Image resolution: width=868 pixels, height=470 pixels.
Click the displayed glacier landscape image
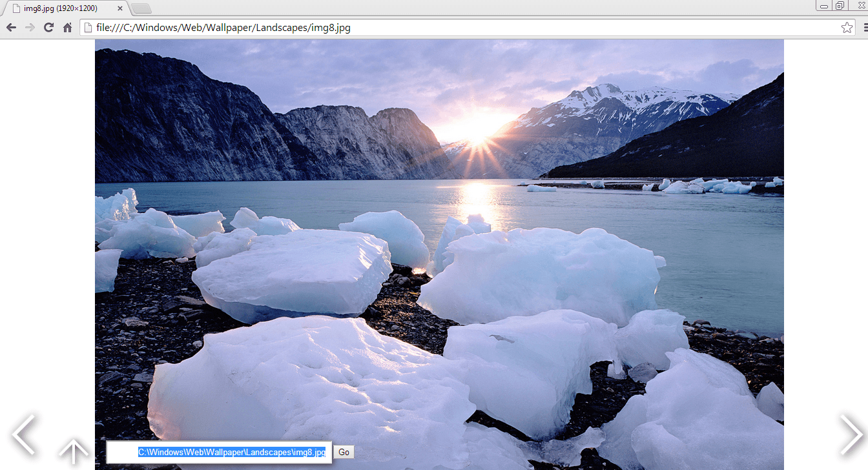439,254
